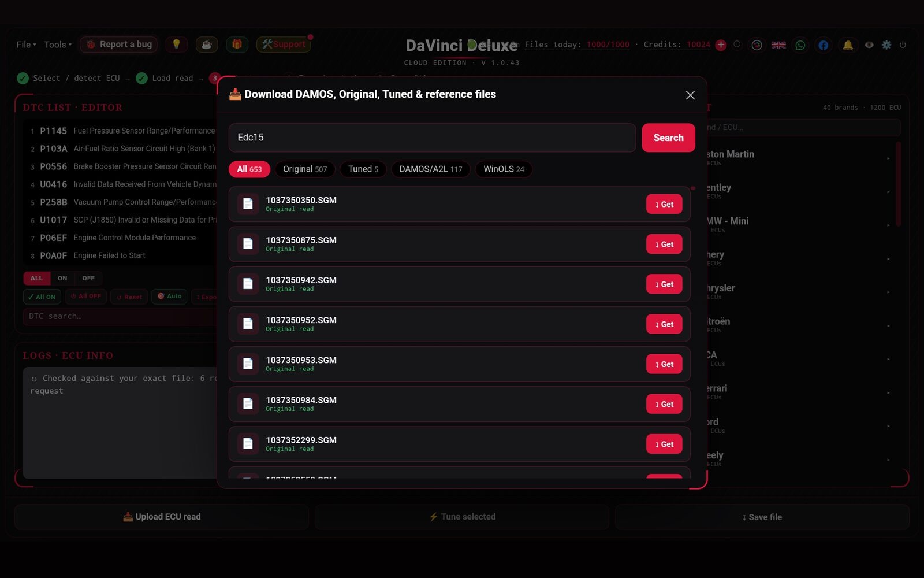Select the ON filter in DTC list
This screenshot has width=924, height=578.
[62, 278]
